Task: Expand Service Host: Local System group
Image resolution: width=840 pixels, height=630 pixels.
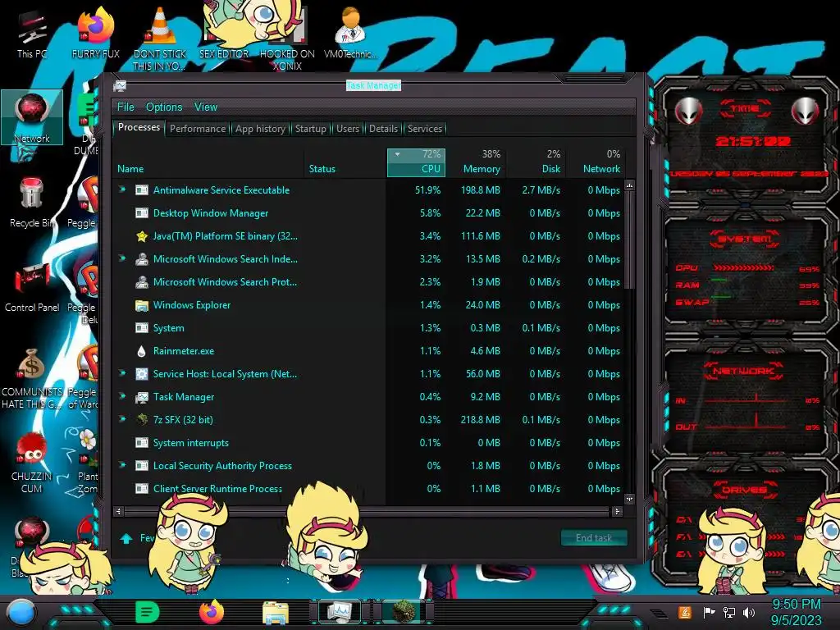Action: point(122,373)
